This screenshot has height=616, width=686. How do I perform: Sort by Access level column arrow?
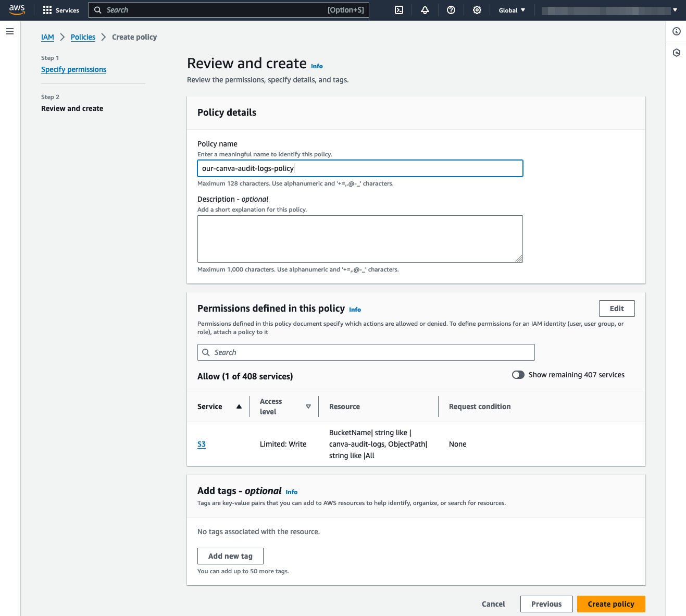308,406
